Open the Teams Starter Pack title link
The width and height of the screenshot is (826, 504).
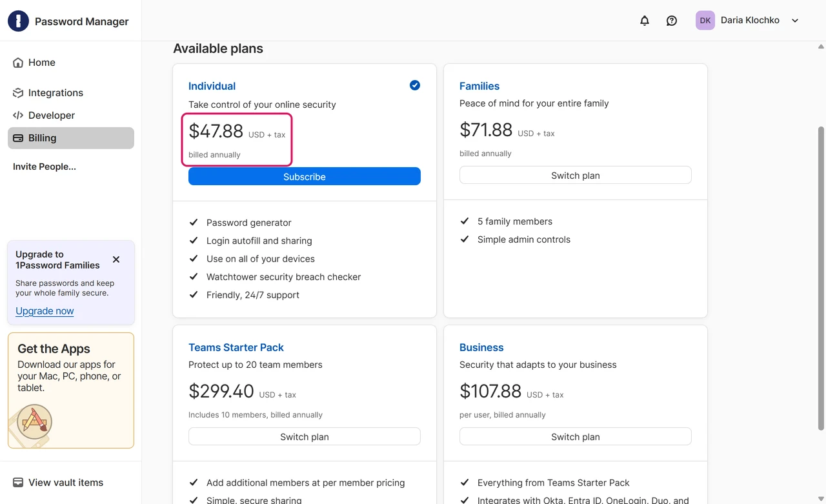(236, 347)
